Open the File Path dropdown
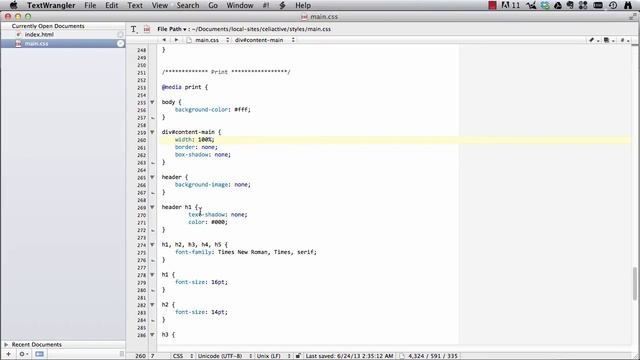Image resolution: width=640 pixels, height=360 pixels. 172,29
